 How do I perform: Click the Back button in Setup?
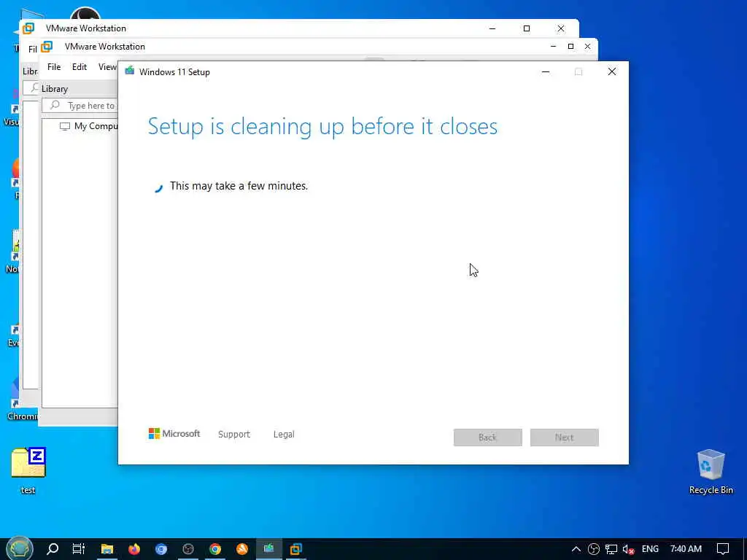pyautogui.click(x=488, y=437)
